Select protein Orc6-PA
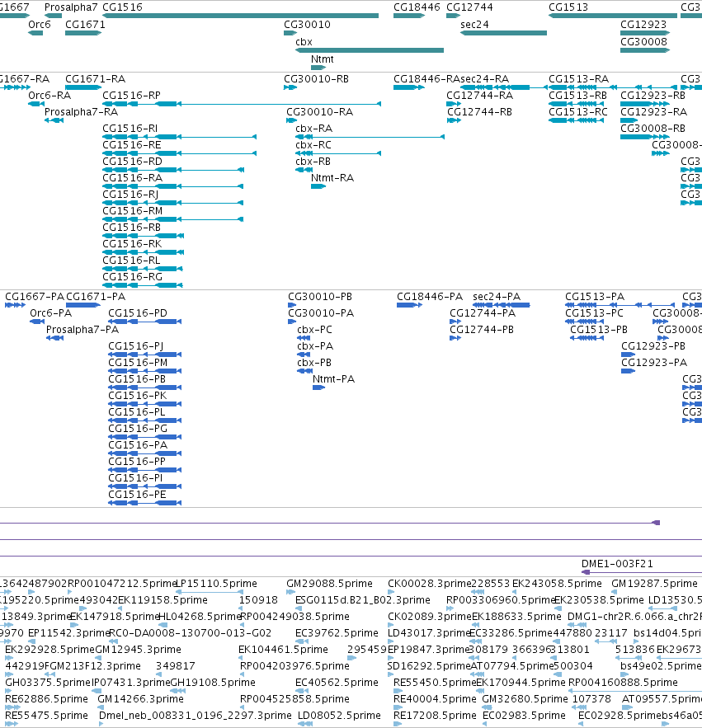This screenshot has height=728, width=702. tap(37, 322)
